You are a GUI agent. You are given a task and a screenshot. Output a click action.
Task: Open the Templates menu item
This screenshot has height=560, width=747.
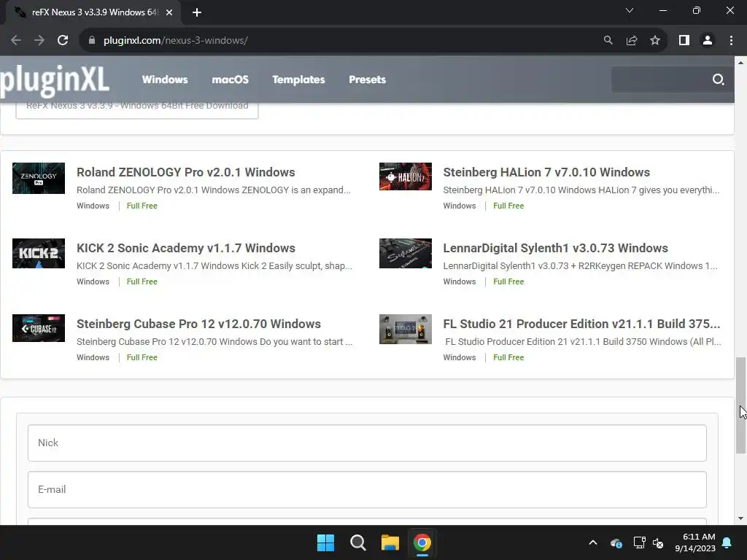tap(298, 79)
